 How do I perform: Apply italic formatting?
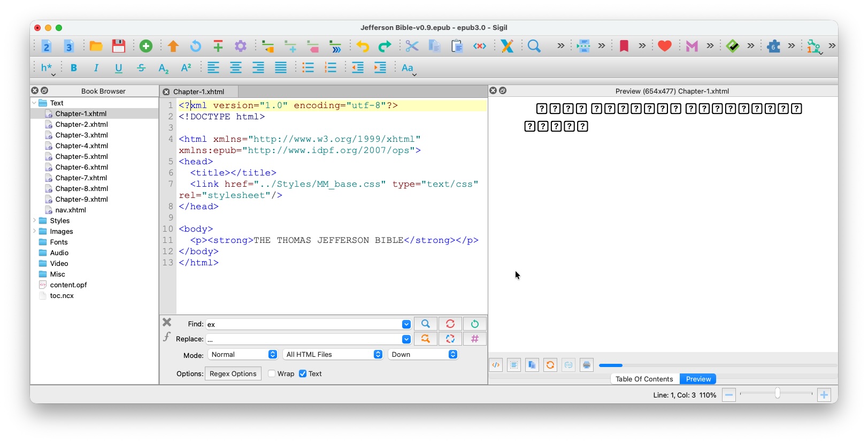[96, 68]
